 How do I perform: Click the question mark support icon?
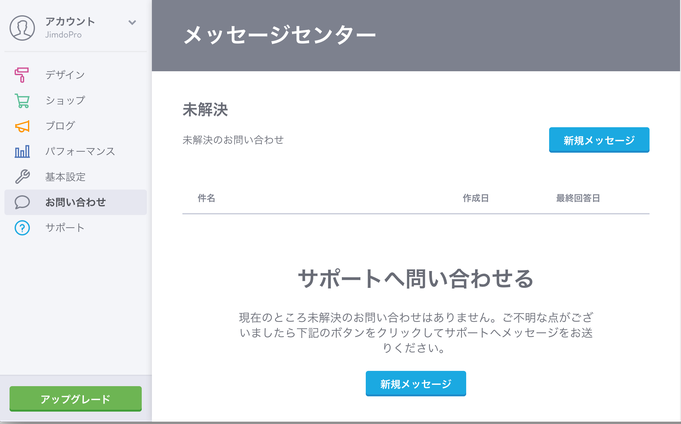(x=22, y=228)
